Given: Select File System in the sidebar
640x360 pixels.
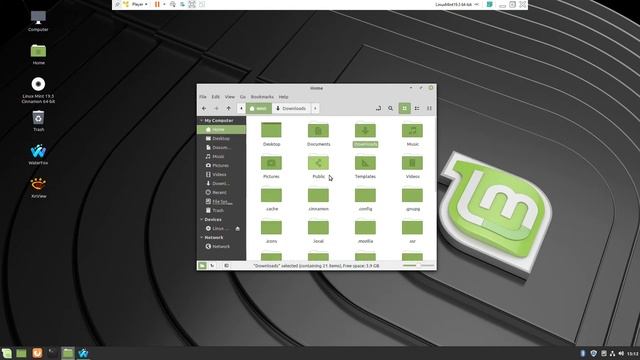Looking at the screenshot, I should [x=221, y=201].
